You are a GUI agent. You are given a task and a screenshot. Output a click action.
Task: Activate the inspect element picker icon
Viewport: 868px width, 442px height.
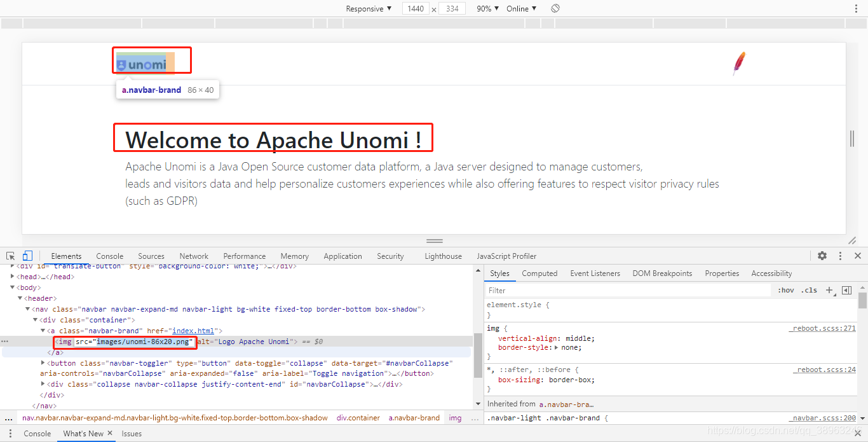point(11,256)
